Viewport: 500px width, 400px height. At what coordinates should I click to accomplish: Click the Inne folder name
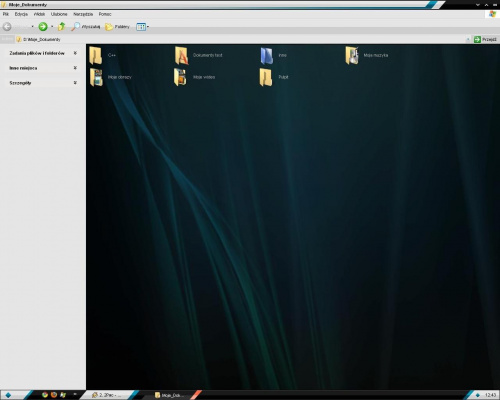coord(283,55)
